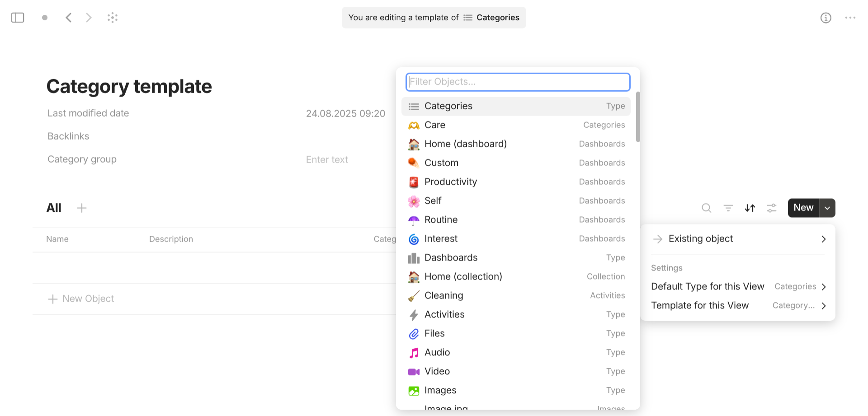Click the forward navigation arrow
Viewport: 868px width, 416px height.
click(89, 18)
